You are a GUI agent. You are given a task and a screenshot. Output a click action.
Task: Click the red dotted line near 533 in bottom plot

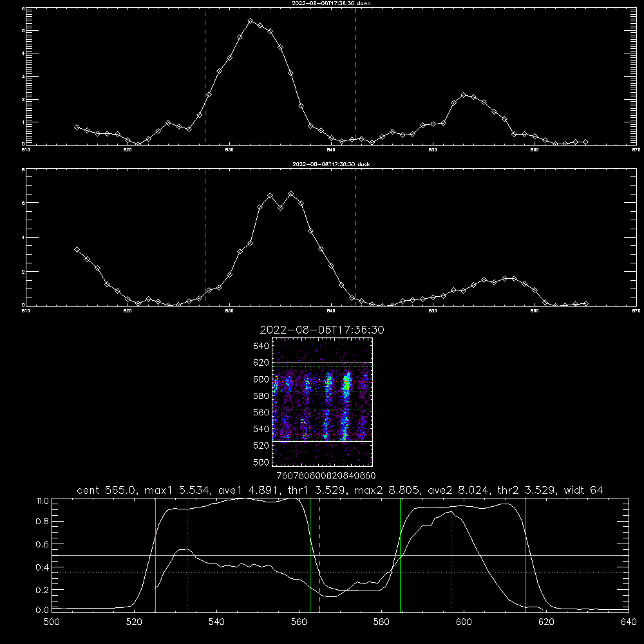(187, 555)
